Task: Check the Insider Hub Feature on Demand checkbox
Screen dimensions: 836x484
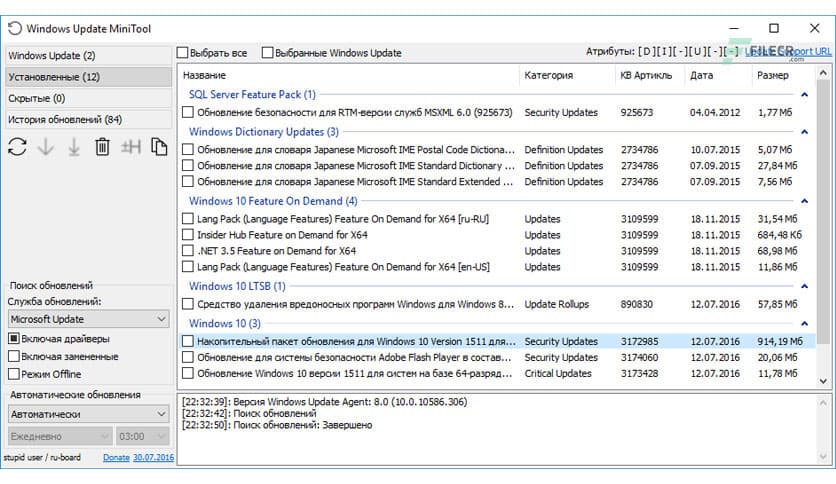Action: point(188,235)
